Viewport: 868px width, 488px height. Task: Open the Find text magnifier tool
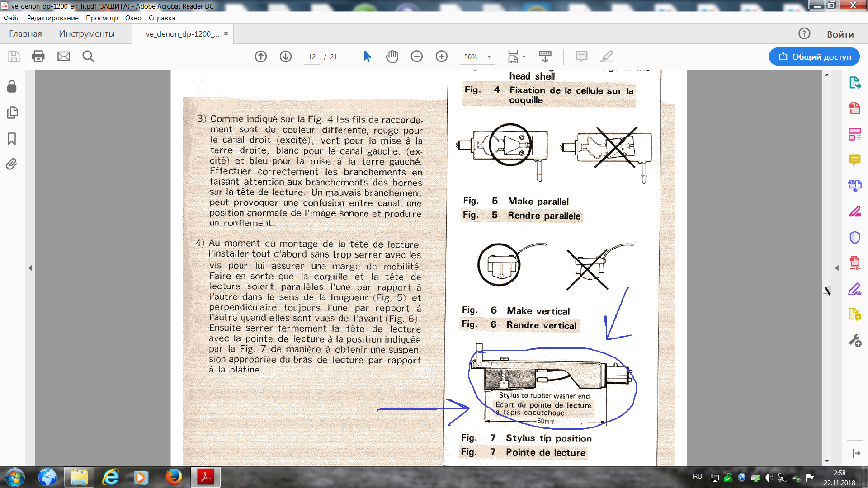pos(89,56)
